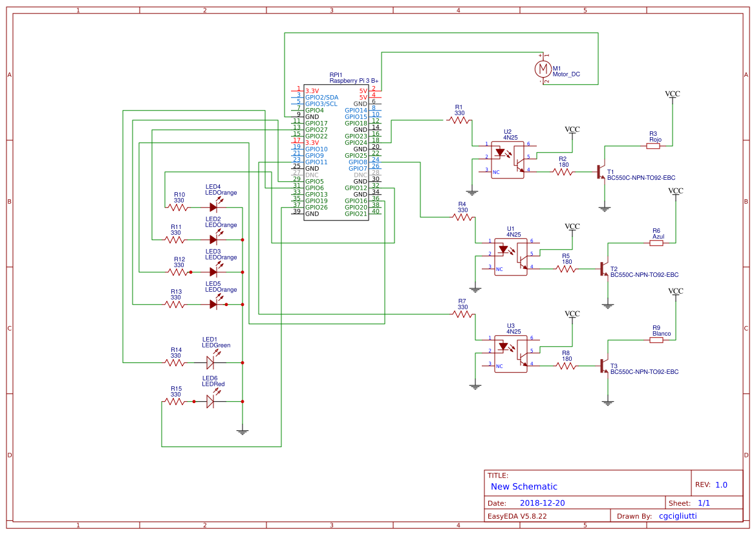Click the 'GPIO17' pin label
The height and width of the screenshot is (535, 756).
click(x=316, y=123)
